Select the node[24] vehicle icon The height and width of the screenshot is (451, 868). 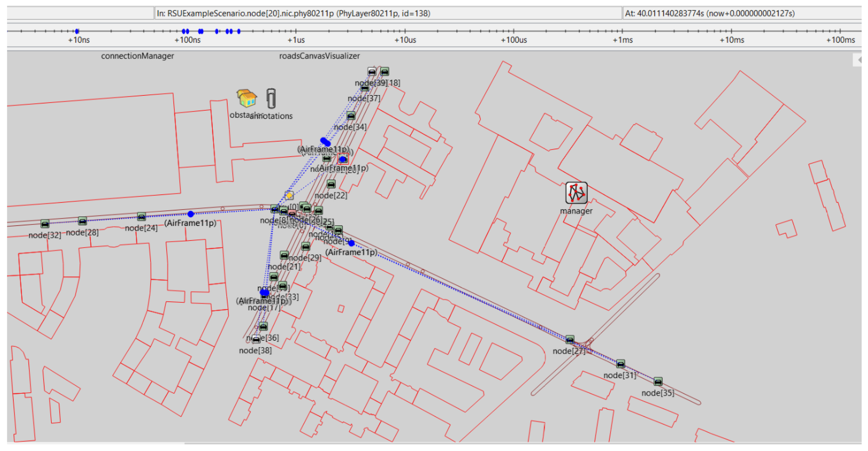142,217
